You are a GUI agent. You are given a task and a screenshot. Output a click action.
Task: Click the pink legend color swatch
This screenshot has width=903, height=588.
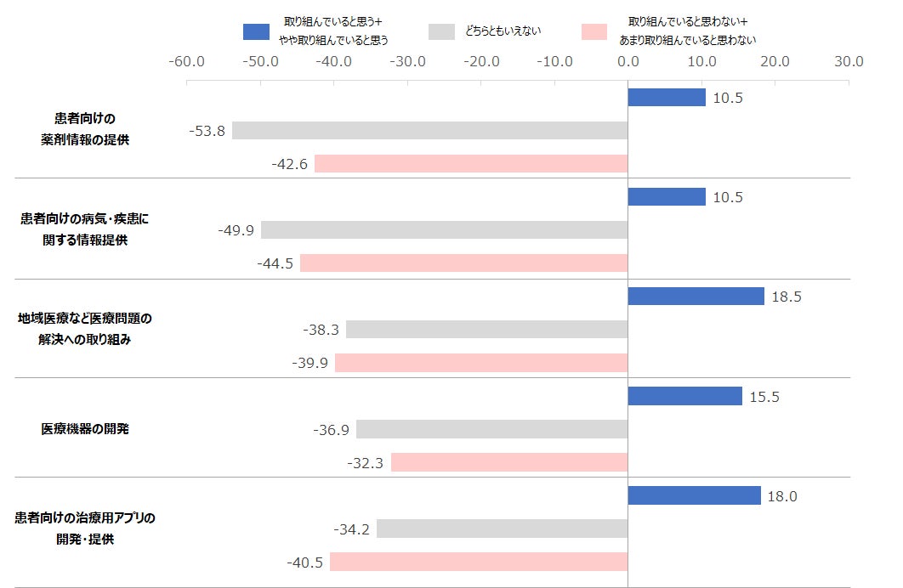tap(594, 31)
